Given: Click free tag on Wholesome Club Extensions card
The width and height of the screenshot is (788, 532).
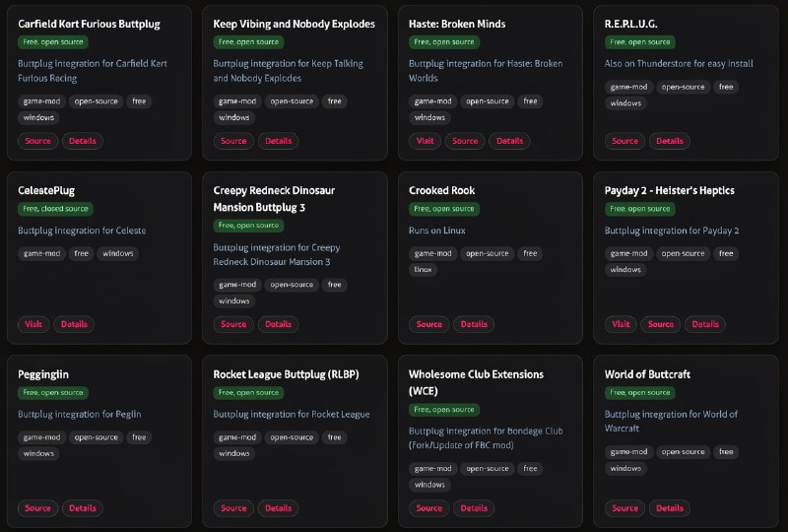Looking at the screenshot, I should click(530, 469).
